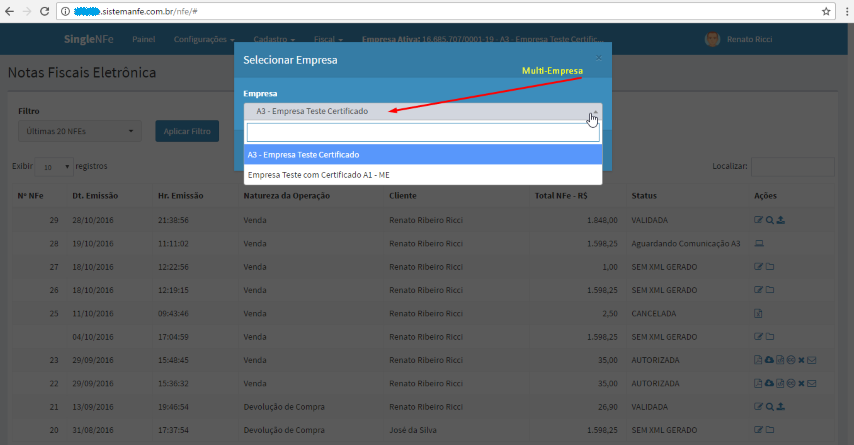Viewport: 854px width, 445px height.
Task: Close the Selecionar Empresa dialog
Action: coord(599,58)
